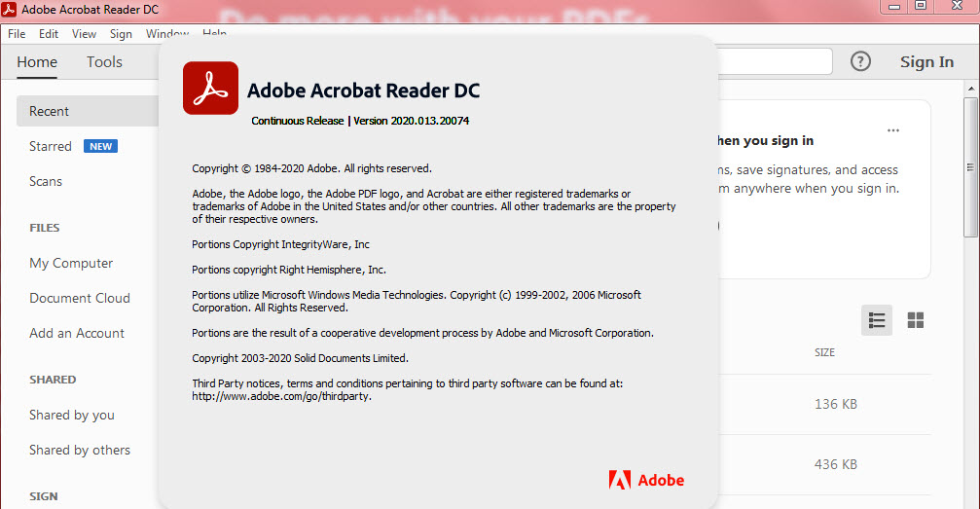This screenshot has width=980, height=509.
Task: Click Sign In button
Action: point(926,62)
